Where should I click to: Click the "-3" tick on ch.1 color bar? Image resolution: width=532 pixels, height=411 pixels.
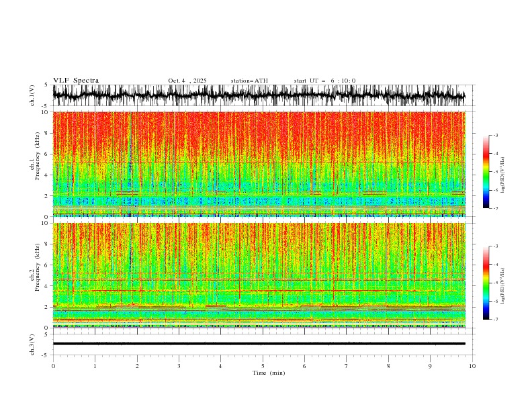tap(496, 135)
